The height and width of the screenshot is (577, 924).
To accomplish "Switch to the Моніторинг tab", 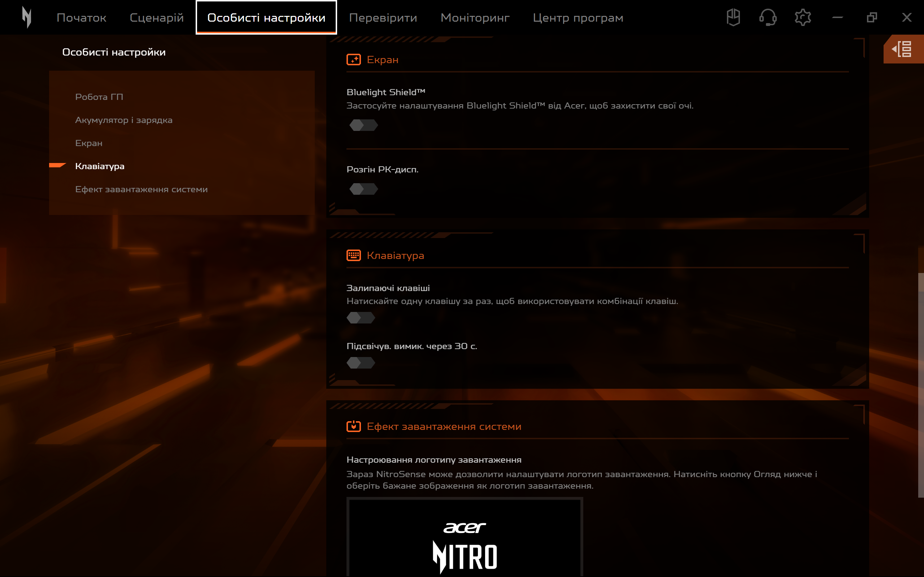I will click(475, 18).
